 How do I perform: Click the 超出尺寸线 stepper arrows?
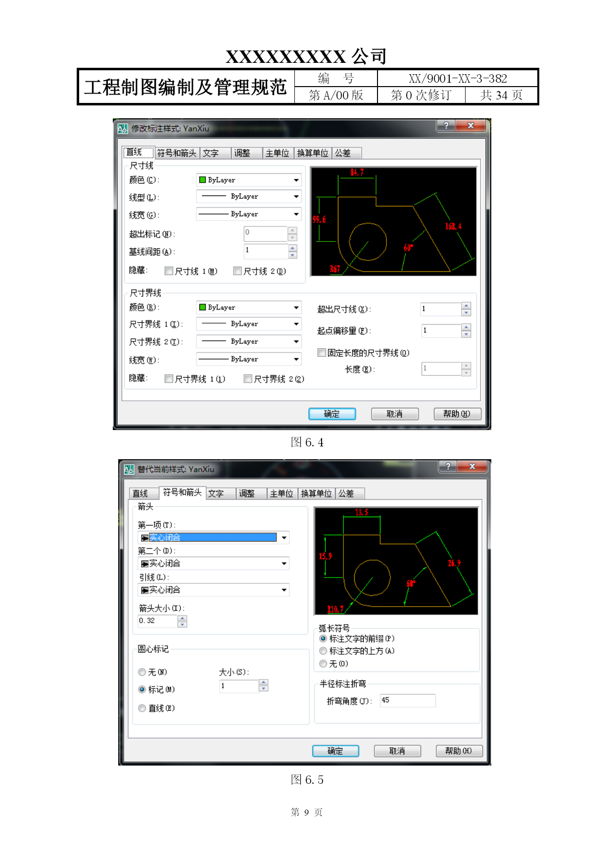466,309
